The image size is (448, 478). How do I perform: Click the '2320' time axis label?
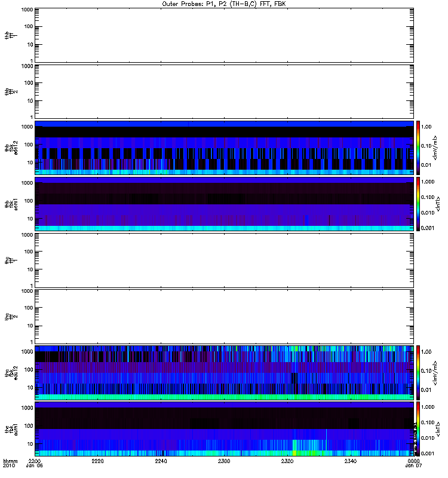(287, 461)
